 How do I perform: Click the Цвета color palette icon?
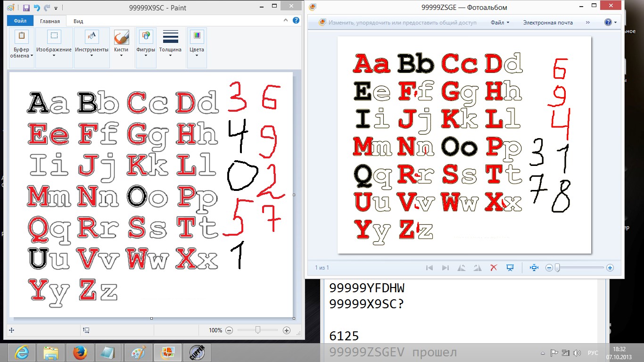[x=197, y=36]
